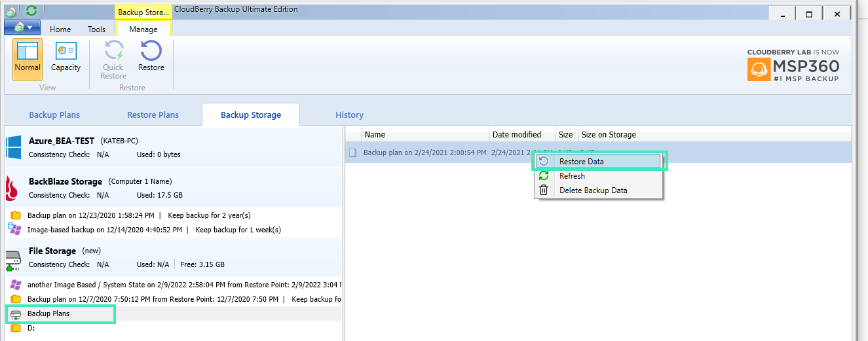Switch to the History tab
Screen dimensions: 868x341
pos(349,115)
